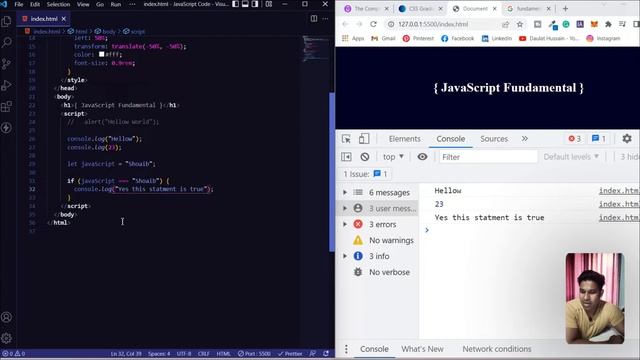Image resolution: width=640 pixels, height=360 pixels.
Task: Expand the 6 messages group
Action: 345,192
